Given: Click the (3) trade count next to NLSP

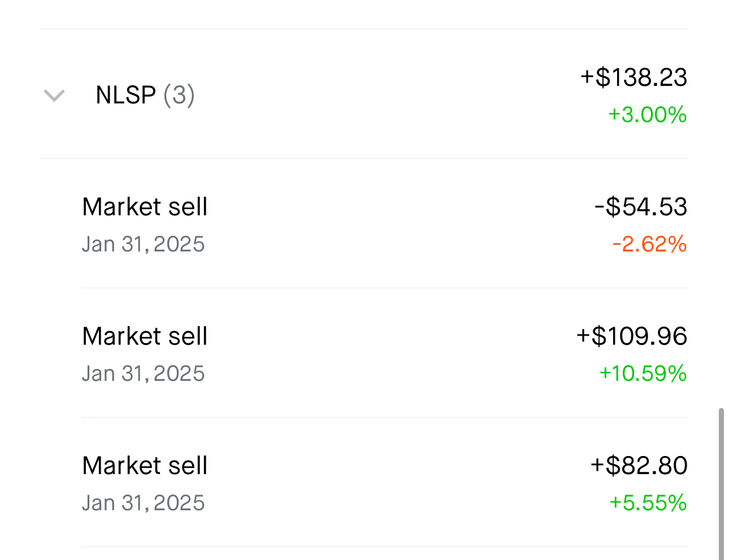Looking at the screenshot, I should 179,95.
